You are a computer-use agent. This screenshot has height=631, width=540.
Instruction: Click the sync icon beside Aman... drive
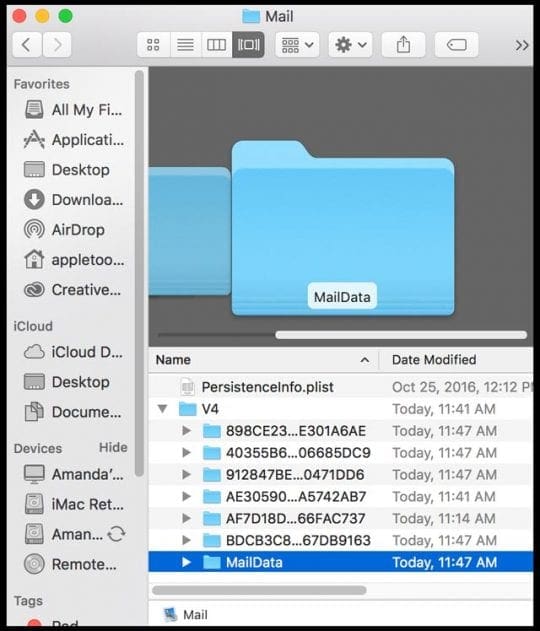click(x=117, y=534)
